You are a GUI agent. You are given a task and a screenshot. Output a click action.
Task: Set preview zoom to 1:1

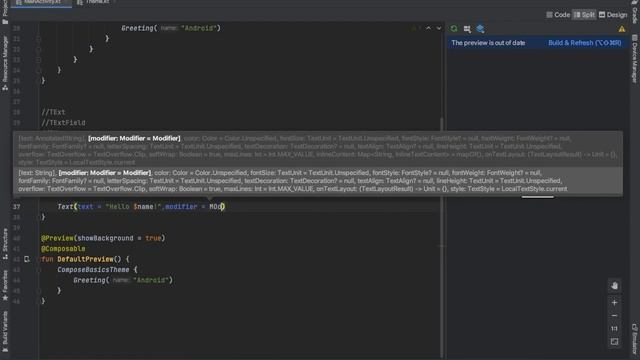click(x=614, y=329)
